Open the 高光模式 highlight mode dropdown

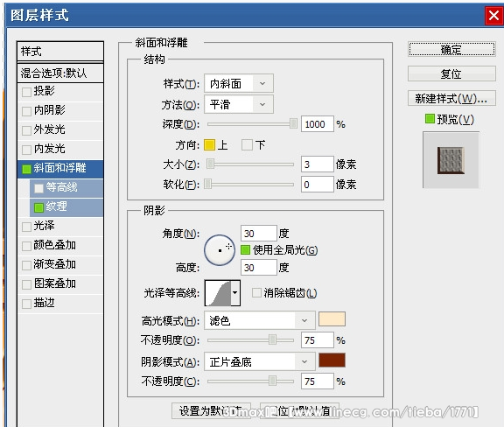259,320
